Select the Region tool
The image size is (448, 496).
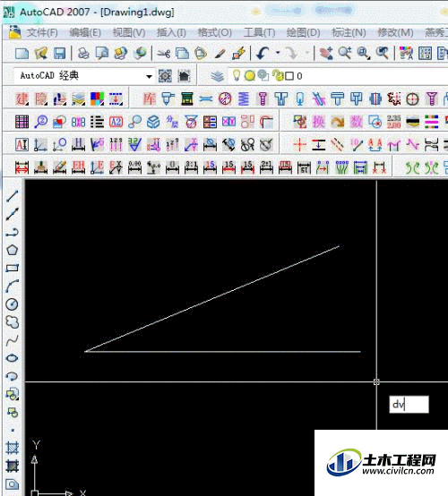coord(13,484)
